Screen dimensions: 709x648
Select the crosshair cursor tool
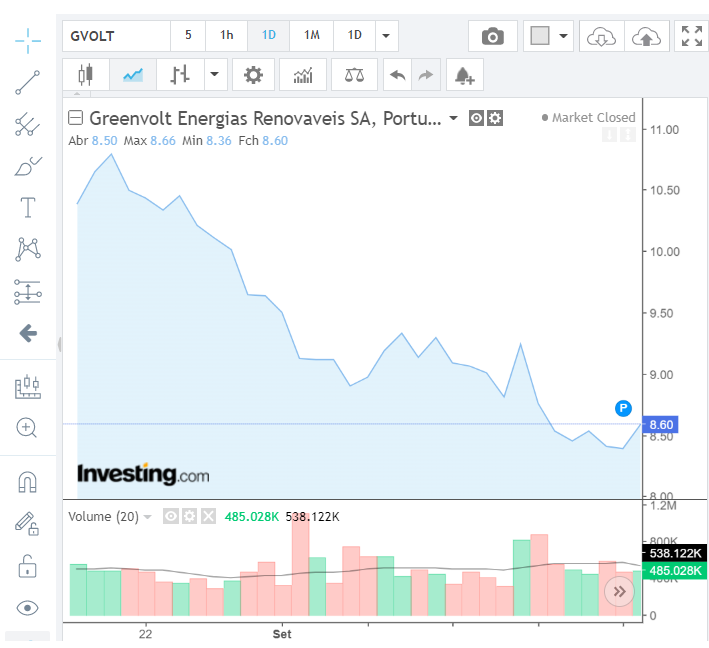click(28, 41)
